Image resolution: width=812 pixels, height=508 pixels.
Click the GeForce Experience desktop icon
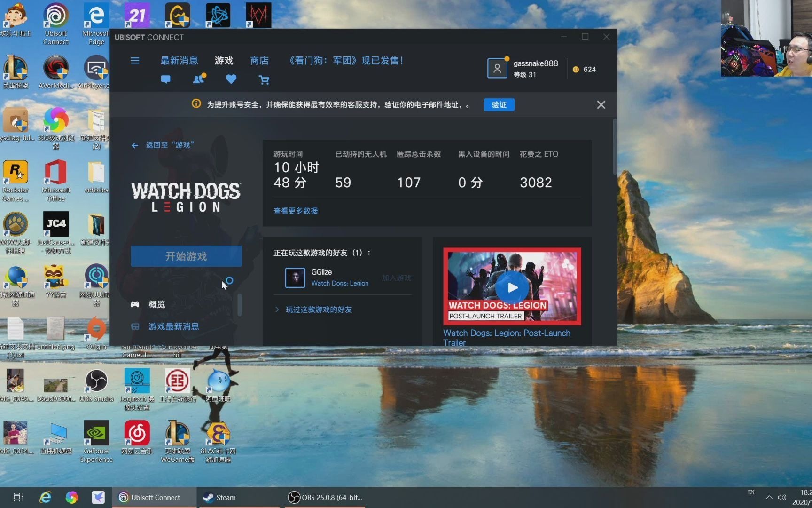[x=96, y=441]
